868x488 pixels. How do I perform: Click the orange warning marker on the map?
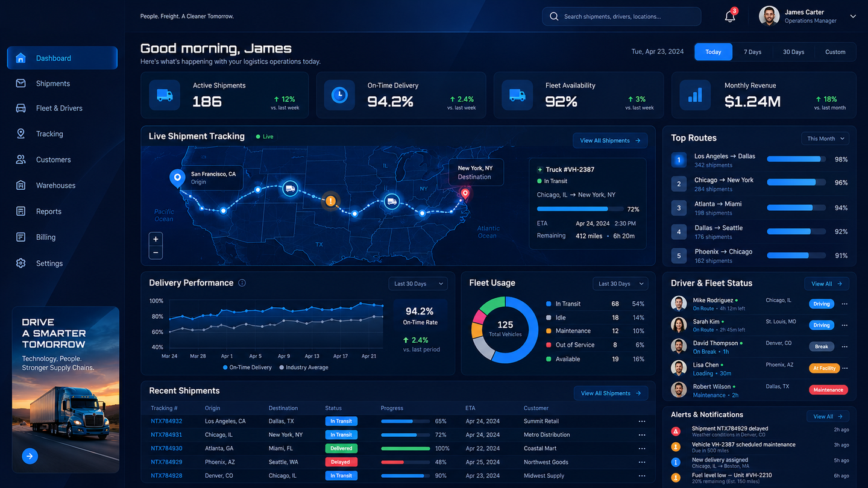click(x=330, y=201)
